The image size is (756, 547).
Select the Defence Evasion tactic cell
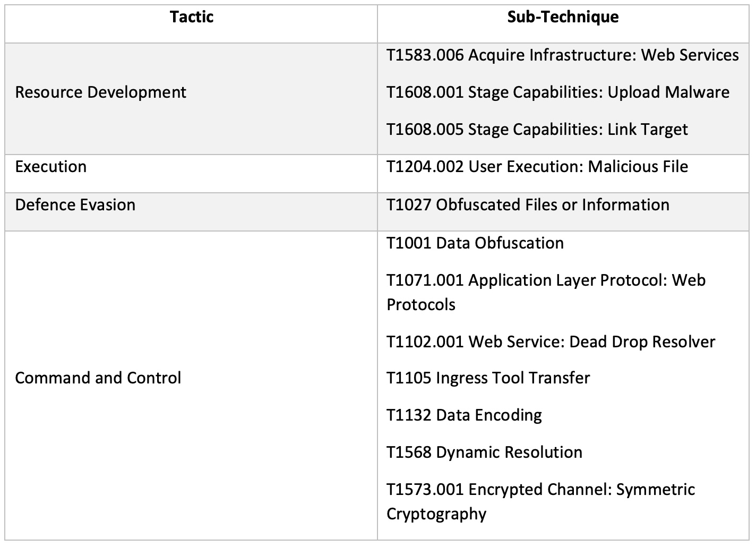pyautogui.click(x=75, y=205)
